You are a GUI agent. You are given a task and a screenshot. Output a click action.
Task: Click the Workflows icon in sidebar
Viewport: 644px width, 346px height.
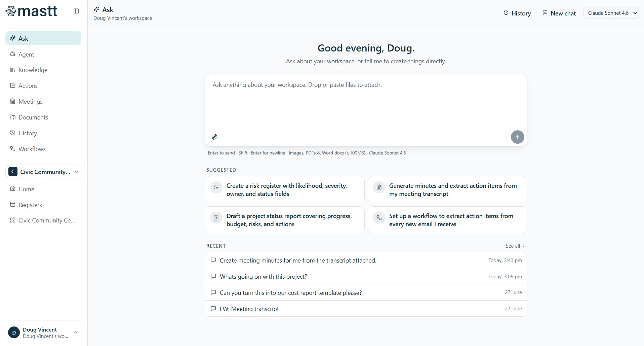[13, 149]
